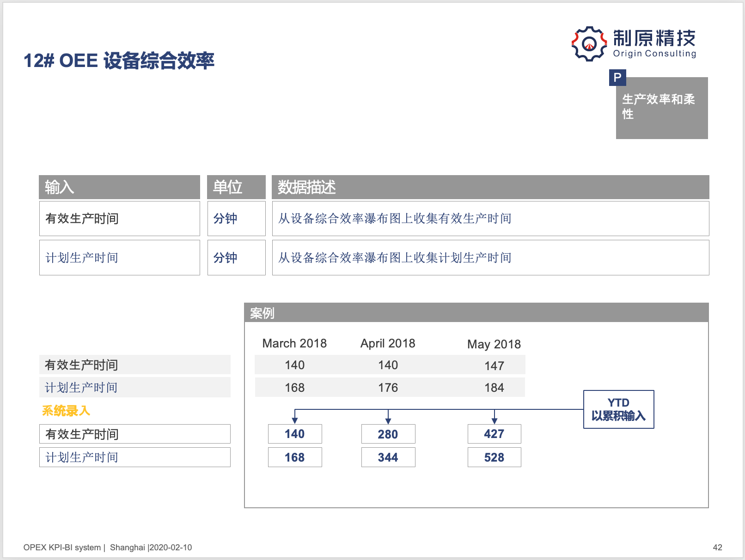Select the box showing 528

(x=494, y=457)
